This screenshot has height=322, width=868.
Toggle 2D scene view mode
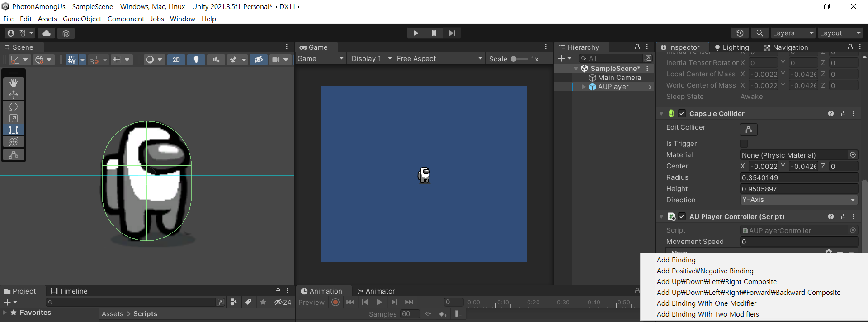pos(176,60)
